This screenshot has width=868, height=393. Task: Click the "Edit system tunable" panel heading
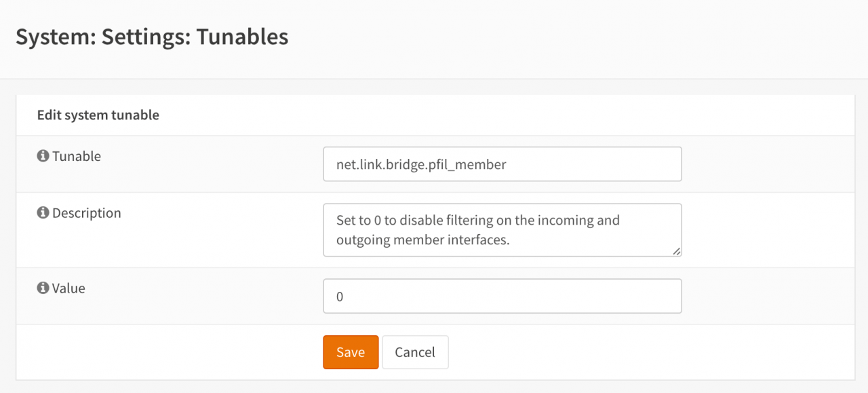coord(98,115)
